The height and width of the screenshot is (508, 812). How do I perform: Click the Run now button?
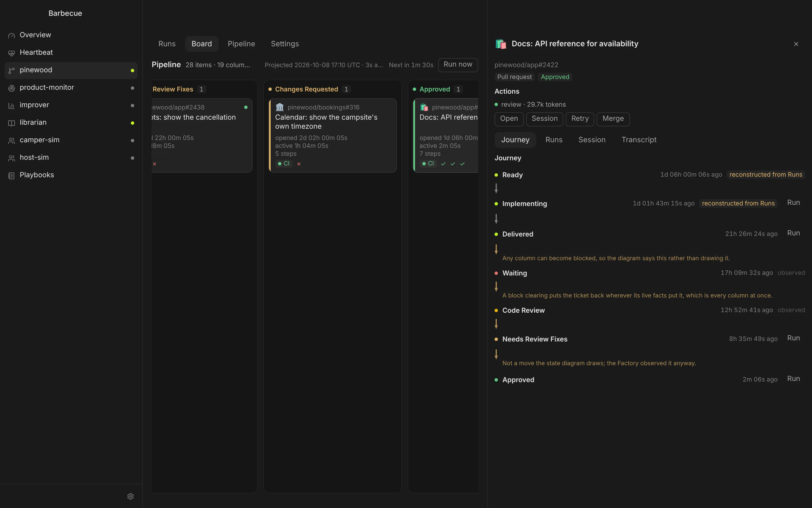pos(458,65)
